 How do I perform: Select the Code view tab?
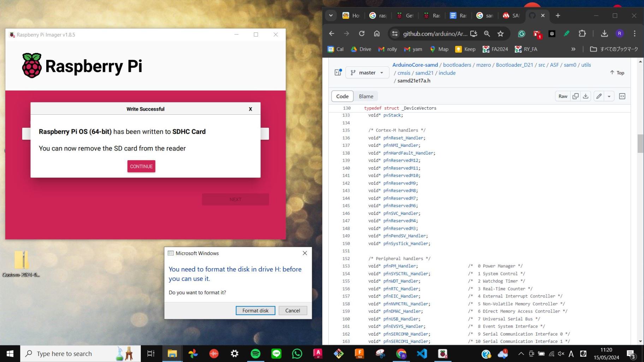342,96
